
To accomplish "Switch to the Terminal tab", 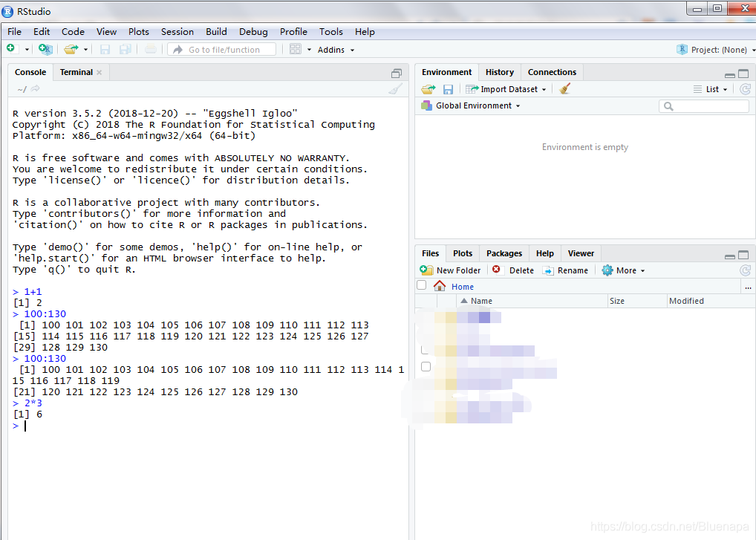I will coord(76,72).
